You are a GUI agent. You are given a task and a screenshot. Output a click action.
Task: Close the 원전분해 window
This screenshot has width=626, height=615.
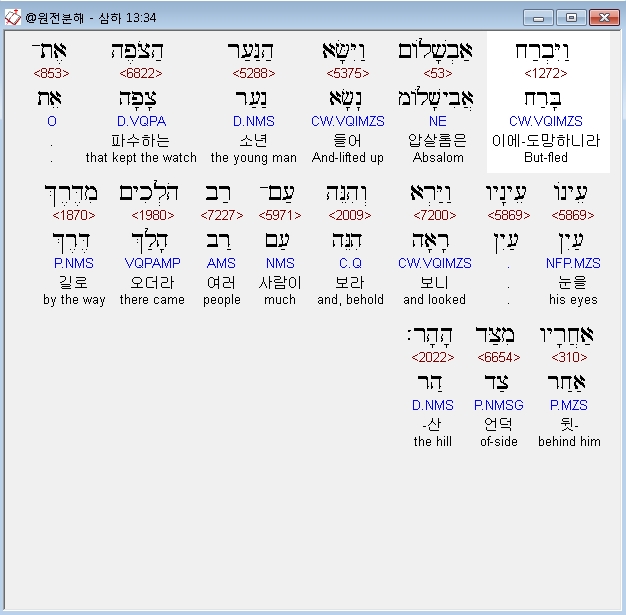coord(604,18)
